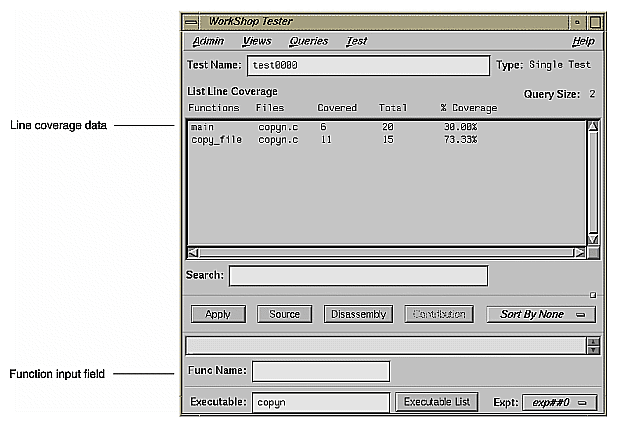
Task: Click the message area down stepper arrow
Action: 594,350
